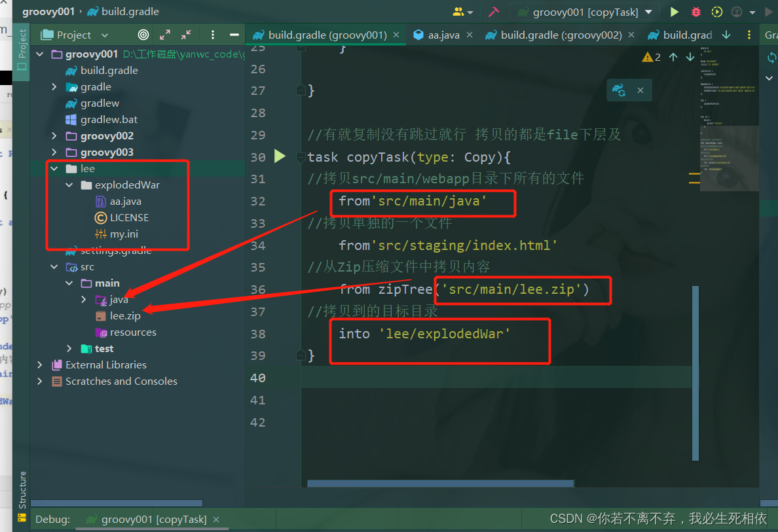Open Project view type dropdown
Image resolution: width=778 pixels, height=532 pixels.
click(75, 35)
